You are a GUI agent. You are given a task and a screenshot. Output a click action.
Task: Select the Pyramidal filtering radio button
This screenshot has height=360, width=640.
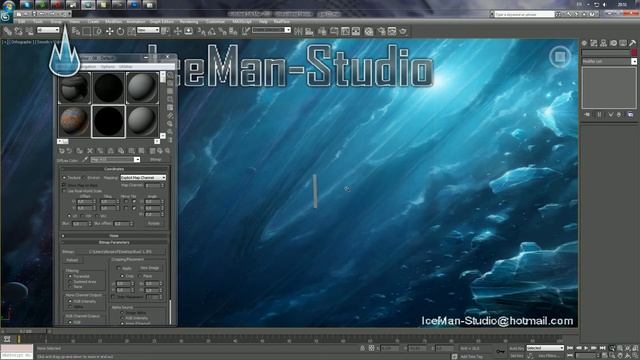click(x=70, y=276)
